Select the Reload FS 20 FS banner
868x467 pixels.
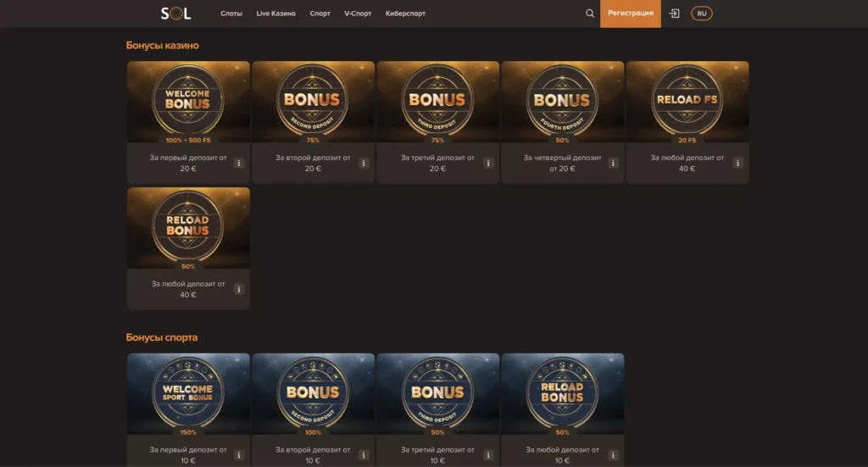coord(687,100)
